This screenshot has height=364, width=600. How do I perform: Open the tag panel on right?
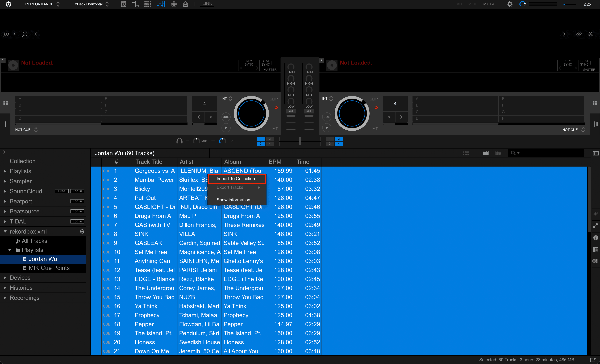pyautogui.click(x=596, y=214)
